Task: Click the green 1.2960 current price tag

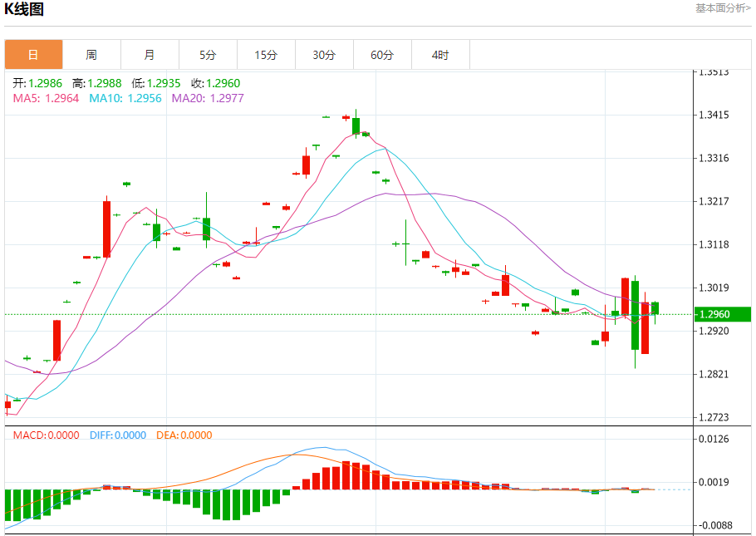Action: (722, 314)
